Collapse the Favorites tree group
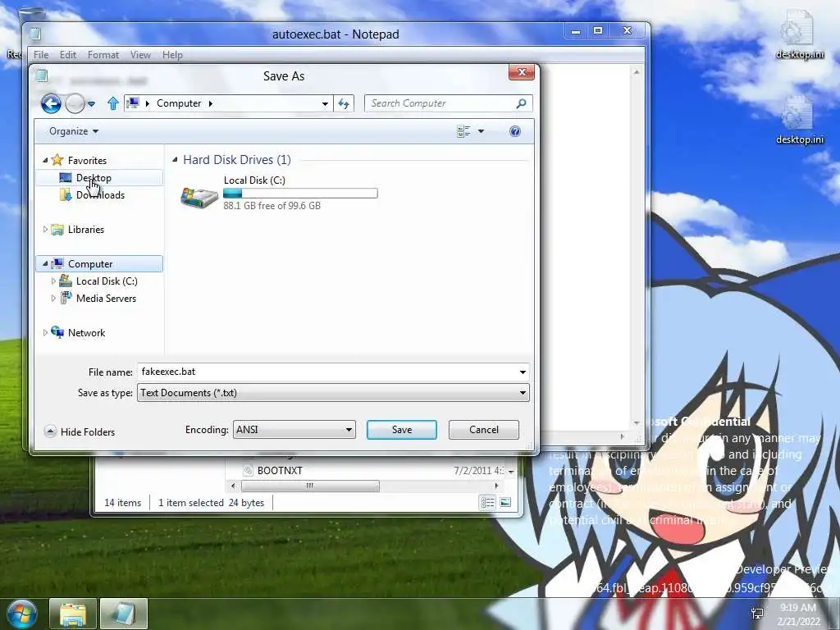840x630 pixels. (x=45, y=160)
